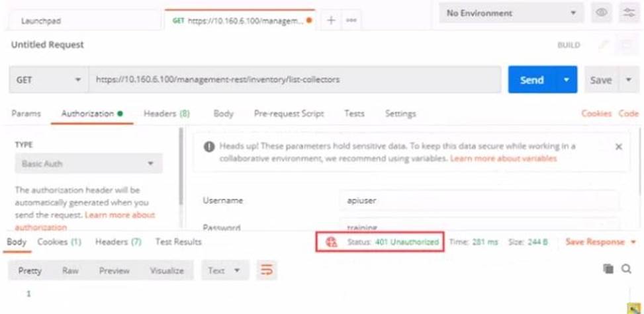Switch to the Authorization tab
The image size is (644, 314).
[92, 114]
